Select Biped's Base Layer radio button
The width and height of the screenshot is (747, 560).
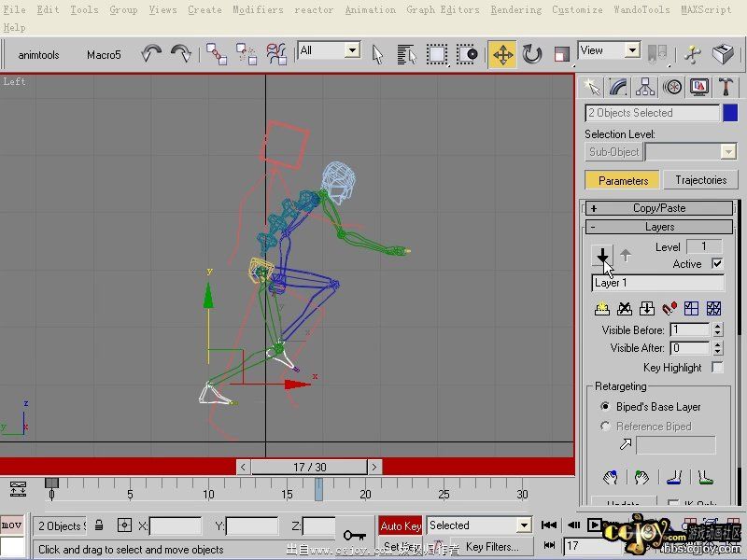tap(605, 407)
